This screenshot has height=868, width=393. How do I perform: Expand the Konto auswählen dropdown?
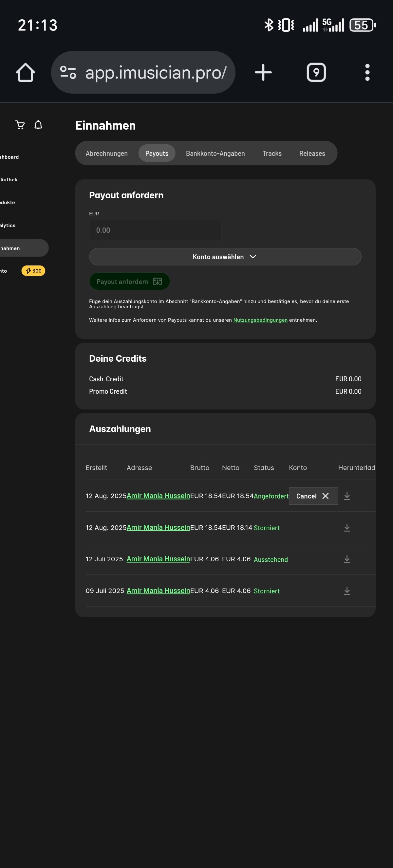(x=225, y=257)
